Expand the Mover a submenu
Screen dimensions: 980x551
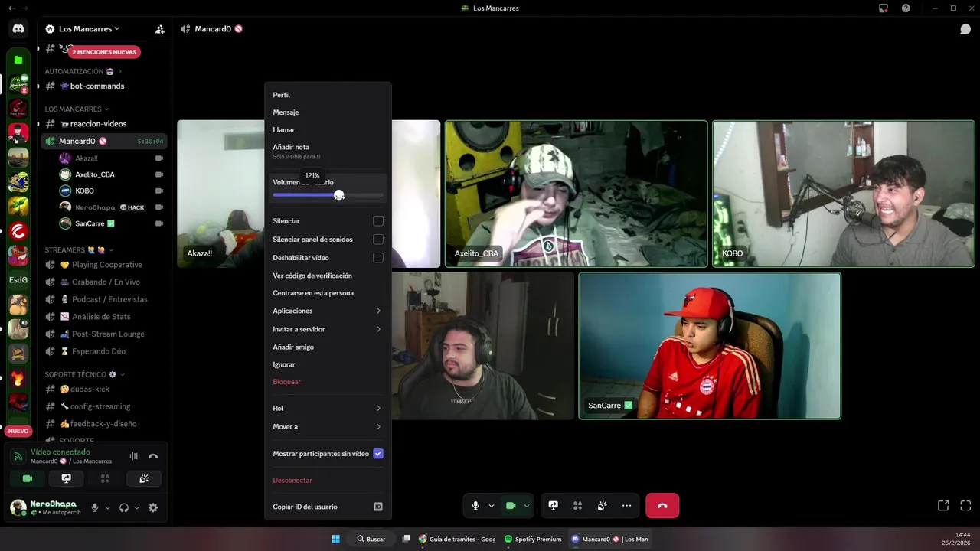[378, 426]
